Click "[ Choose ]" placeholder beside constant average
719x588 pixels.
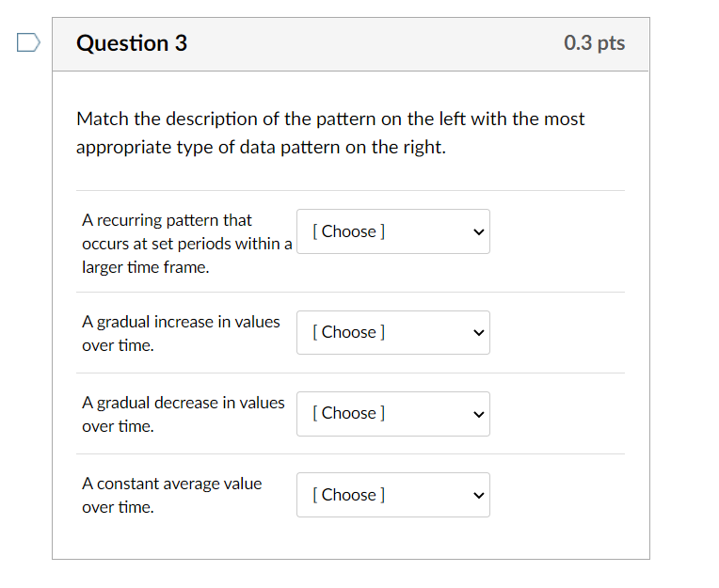click(348, 495)
